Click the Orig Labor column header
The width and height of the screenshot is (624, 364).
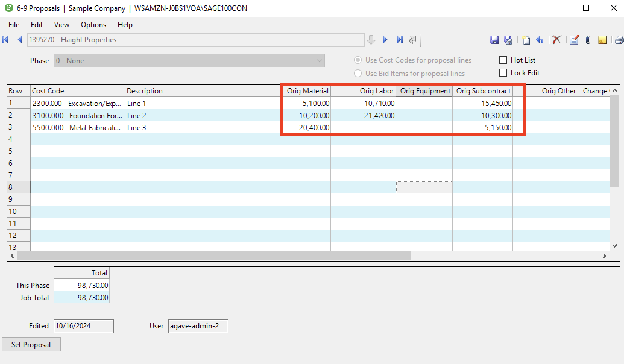tap(363, 91)
